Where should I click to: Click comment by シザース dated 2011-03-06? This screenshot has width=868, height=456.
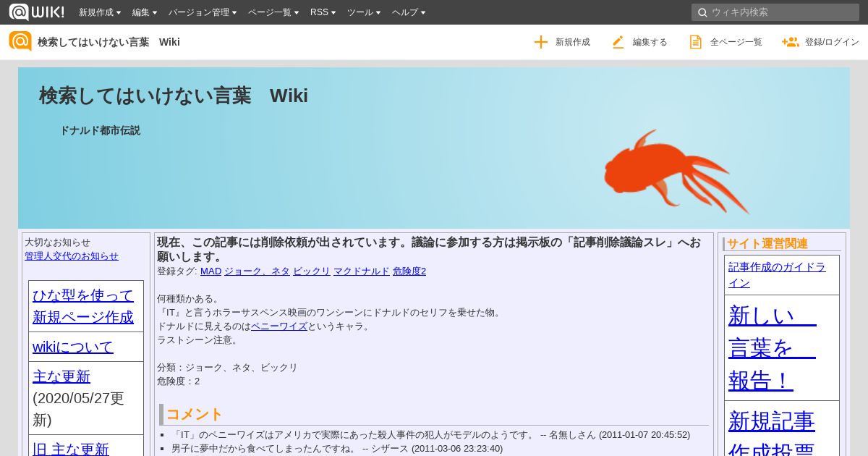coord(337,449)
